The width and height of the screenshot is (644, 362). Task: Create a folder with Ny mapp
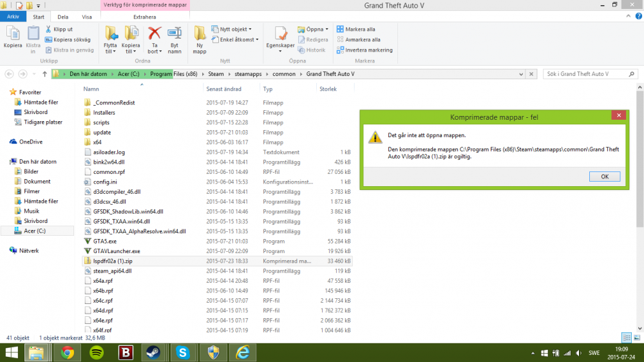[200, 39]
